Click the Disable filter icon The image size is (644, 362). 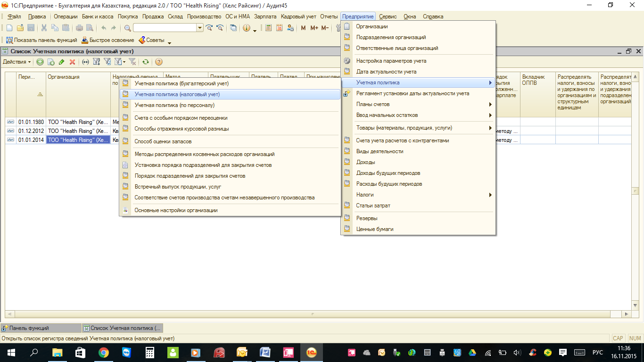(x=132, y=62)
